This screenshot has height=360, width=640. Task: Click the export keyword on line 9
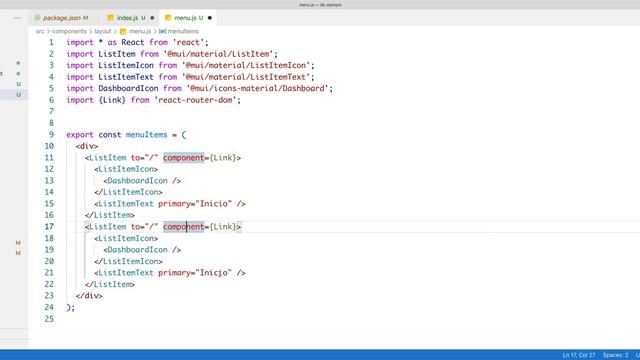tap(80, 135)
